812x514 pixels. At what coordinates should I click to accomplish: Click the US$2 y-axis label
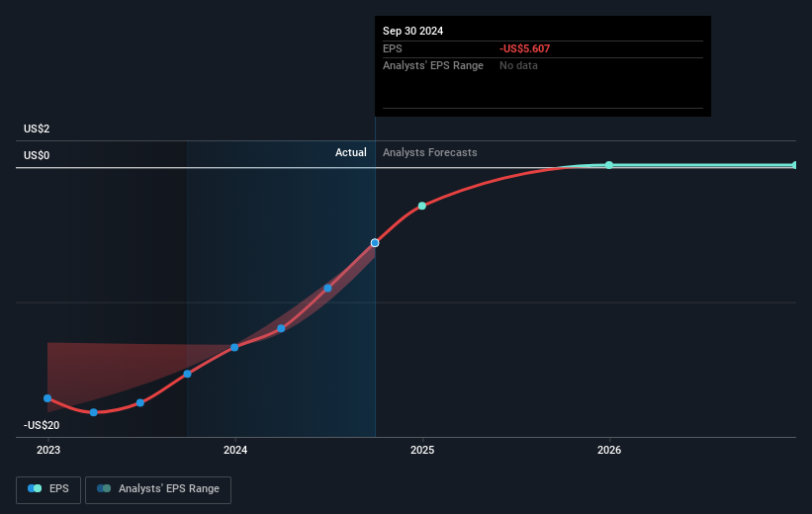pos(37,128)
